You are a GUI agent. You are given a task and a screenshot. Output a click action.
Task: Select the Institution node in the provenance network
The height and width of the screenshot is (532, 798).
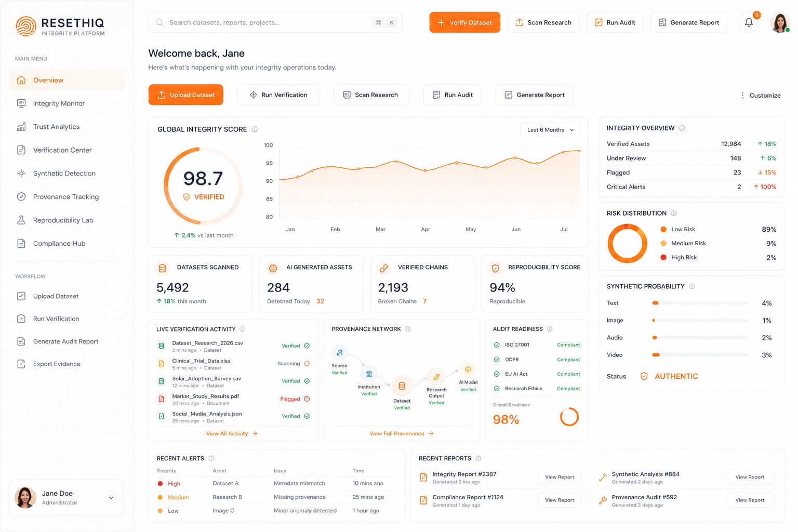pos(369,374)
